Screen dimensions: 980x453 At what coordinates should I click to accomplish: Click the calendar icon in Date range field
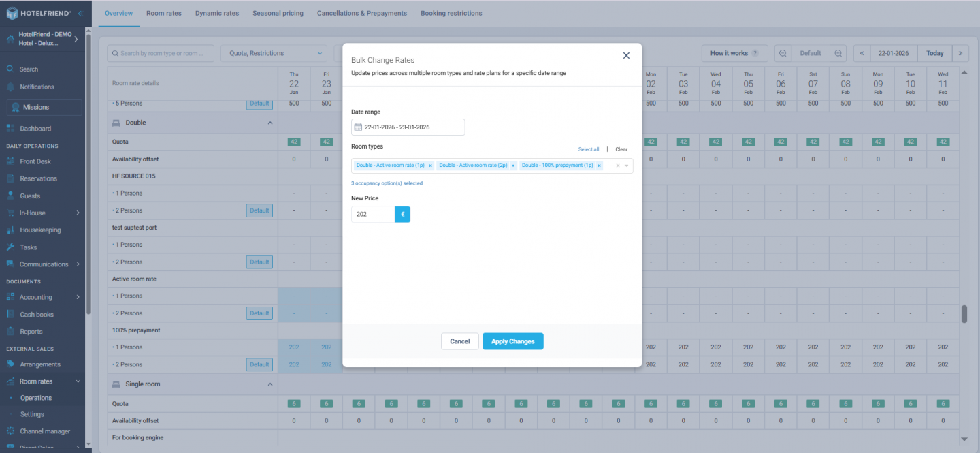click(358, 127)
